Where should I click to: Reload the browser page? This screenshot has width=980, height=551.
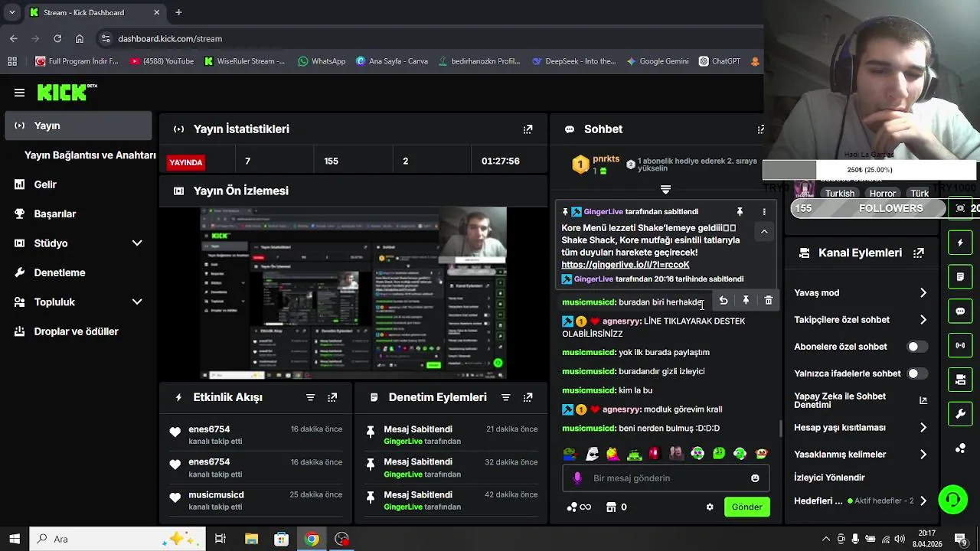tap(57, 38)
